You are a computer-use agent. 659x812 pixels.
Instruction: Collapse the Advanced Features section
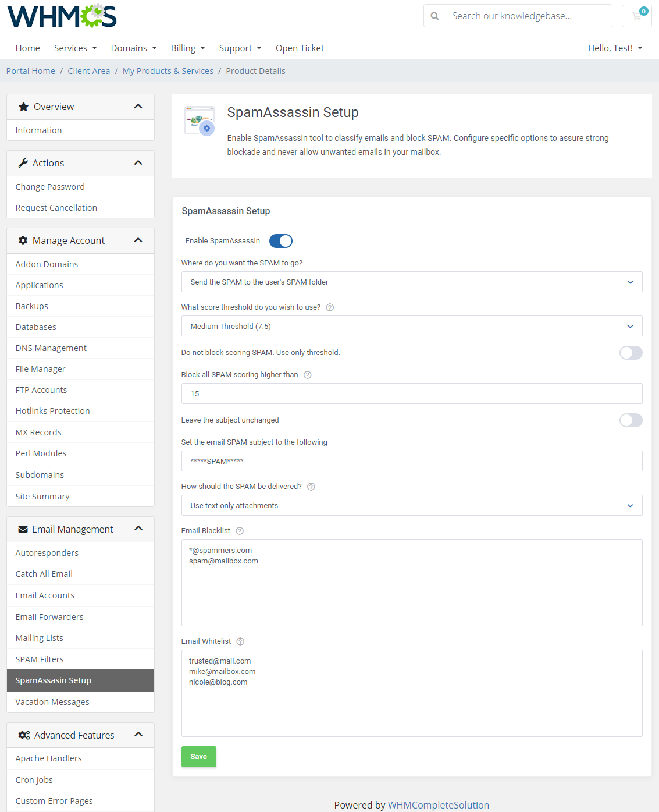point(138,735)
